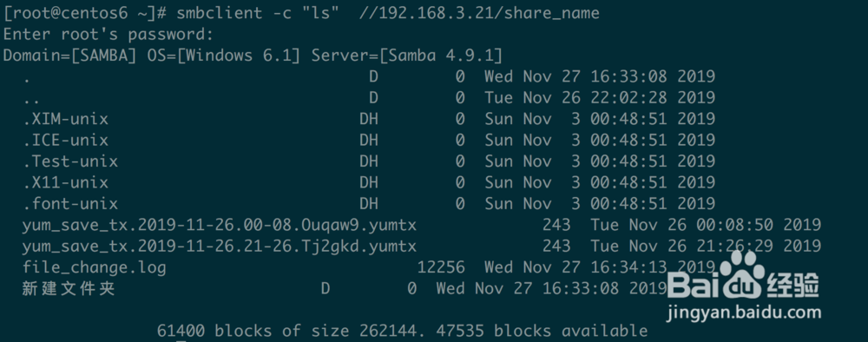The width and height of the screenshot is (868, 342).
Task: Click the Domain=[SAMBA] text
Action: (x=70, y=56)
